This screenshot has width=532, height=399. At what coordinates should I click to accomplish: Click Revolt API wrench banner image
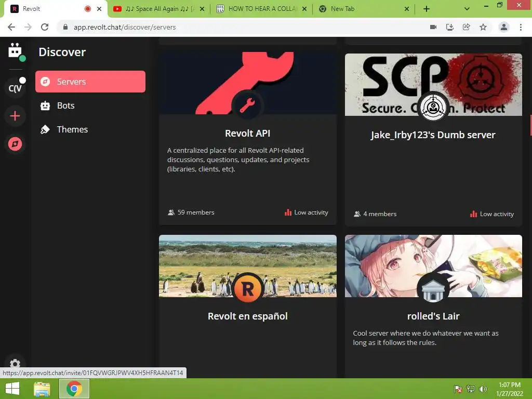248,83
